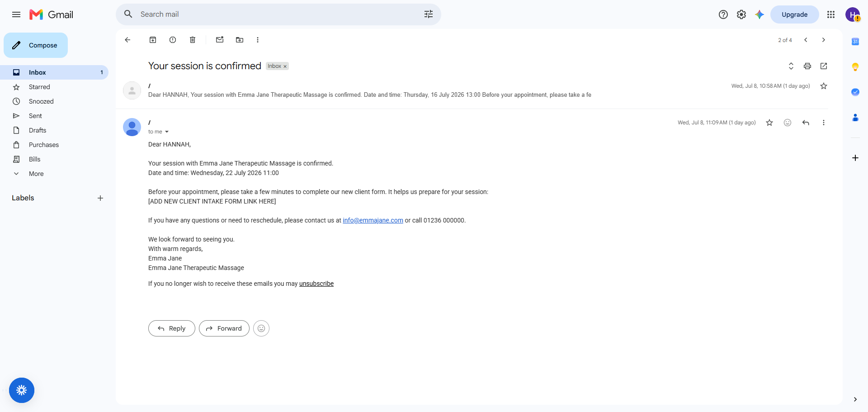868x412 pixels.
Task: Open the Google account avatar
Action: (853, 14)
